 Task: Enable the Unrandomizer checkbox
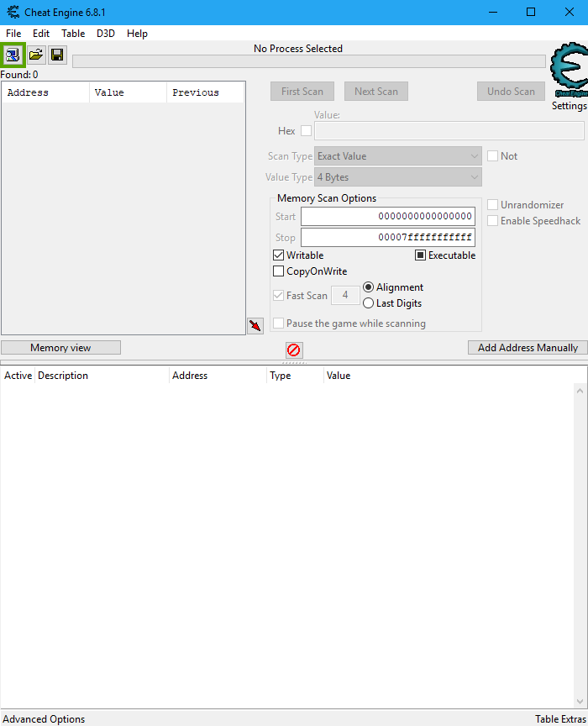492,205
